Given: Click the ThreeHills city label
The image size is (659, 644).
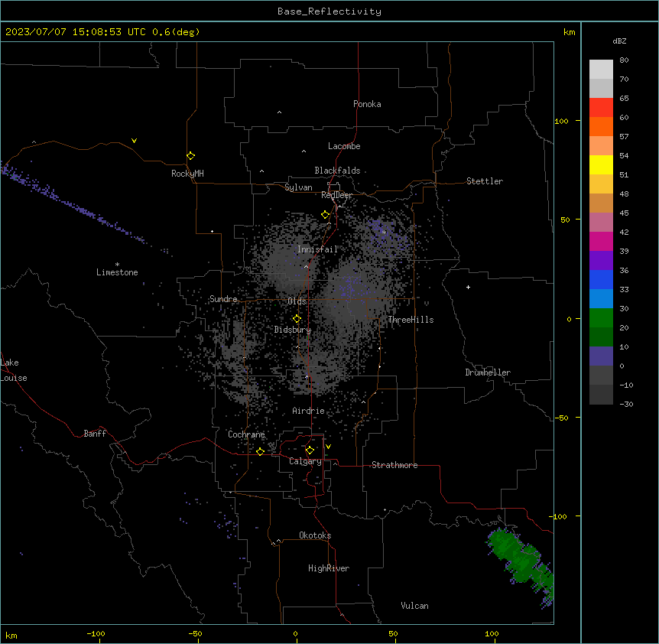Looking at the screenshot, I should point(411,320).
